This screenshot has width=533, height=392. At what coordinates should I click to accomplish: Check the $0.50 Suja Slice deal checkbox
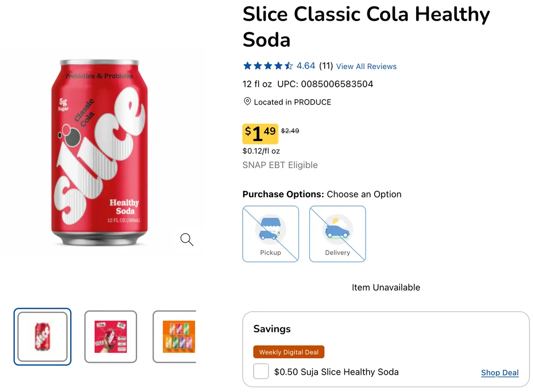[261, 371]
